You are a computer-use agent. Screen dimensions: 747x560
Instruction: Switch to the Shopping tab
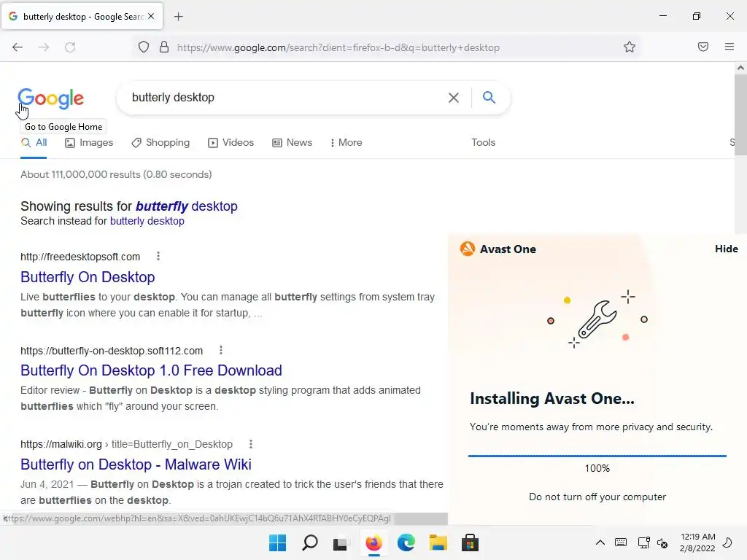tap(160, 142)
